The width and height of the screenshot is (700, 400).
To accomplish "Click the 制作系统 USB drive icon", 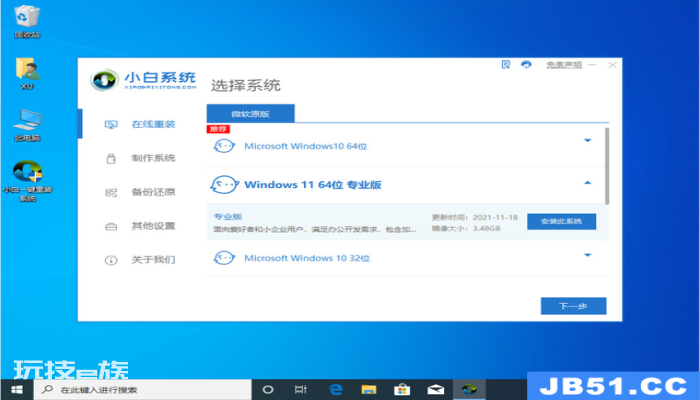I will pos(111,158).
